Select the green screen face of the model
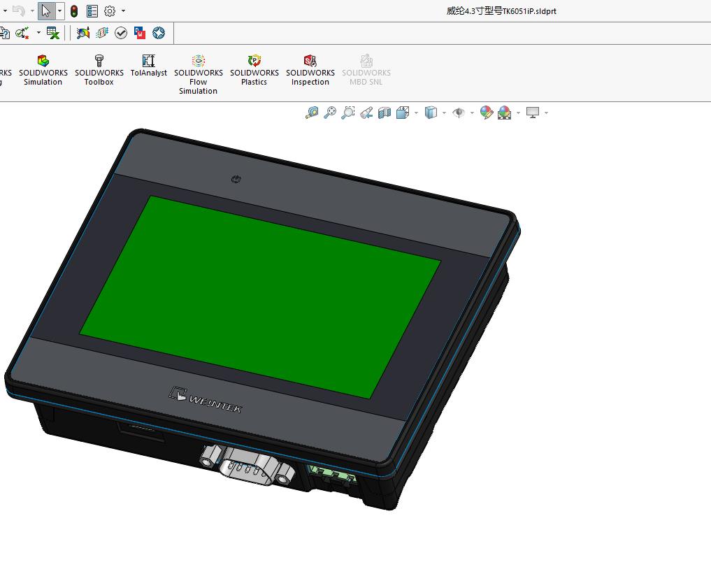This screenshot has width=711, height=588. pyautogui.click(x=260, y=297)
